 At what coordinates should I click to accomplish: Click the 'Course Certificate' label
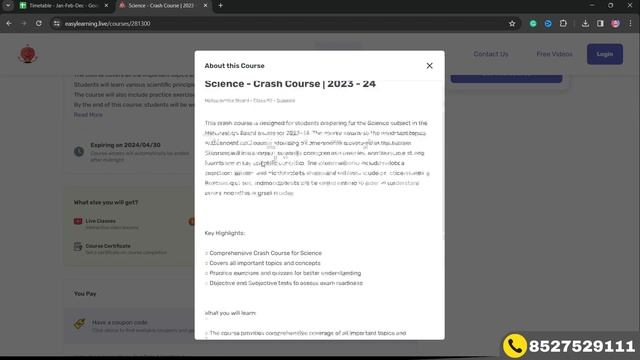[x=108, y=246]
